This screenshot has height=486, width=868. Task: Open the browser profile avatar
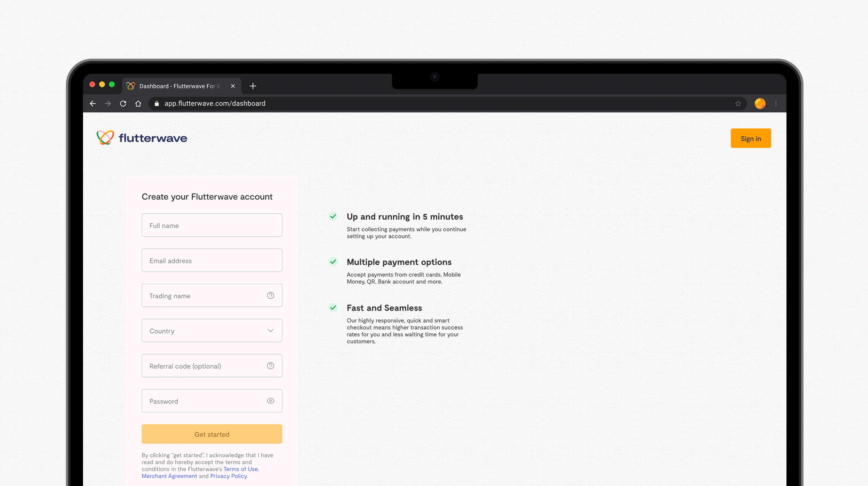pos(760,104)
